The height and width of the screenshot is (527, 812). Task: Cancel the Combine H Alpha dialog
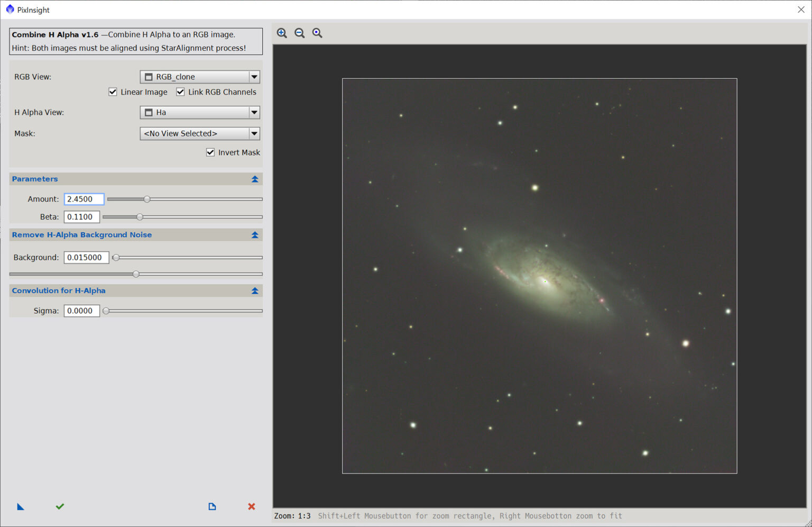[x=251, y=506]
